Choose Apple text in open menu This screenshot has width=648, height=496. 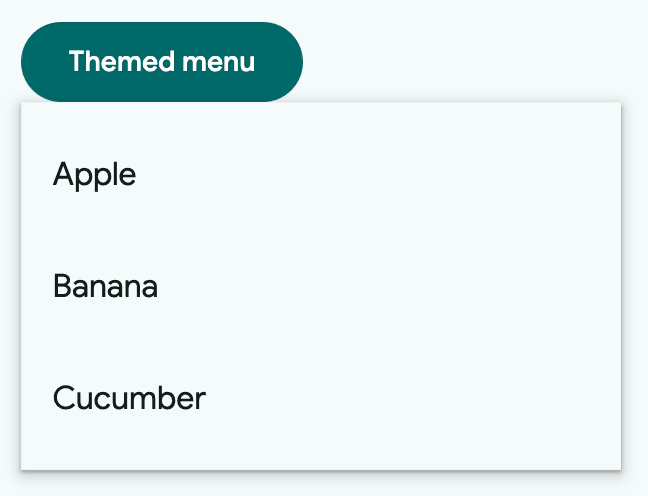point(95,175)
